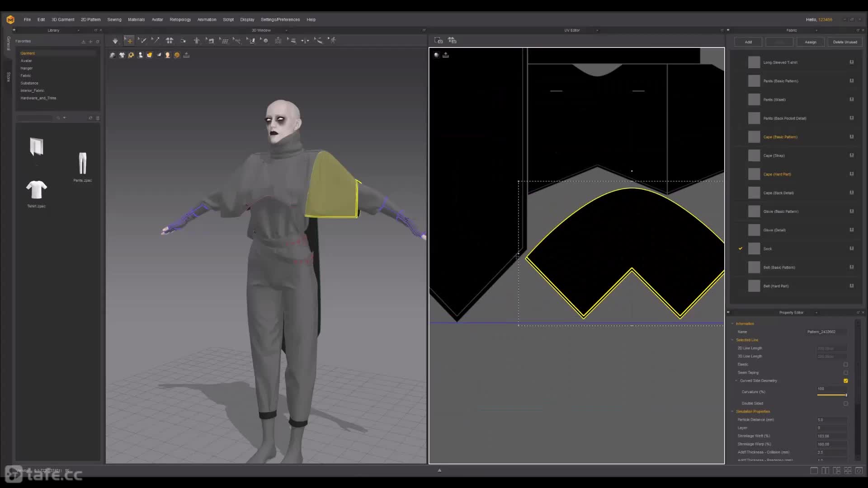Image resolution: width=868 pixels, height=488 pixels.
Task: Click the first icon in UV Editor toolbar
Action: tap(439, 41)
